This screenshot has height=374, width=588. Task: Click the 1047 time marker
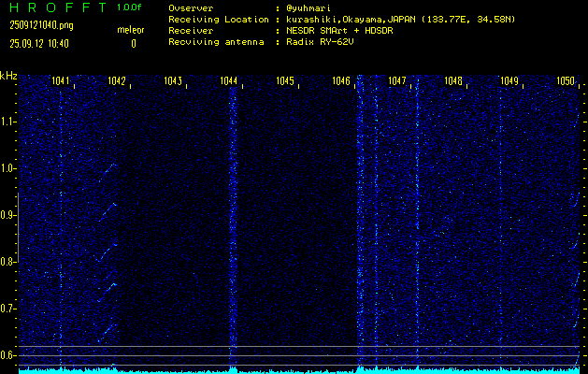[397, 81]
